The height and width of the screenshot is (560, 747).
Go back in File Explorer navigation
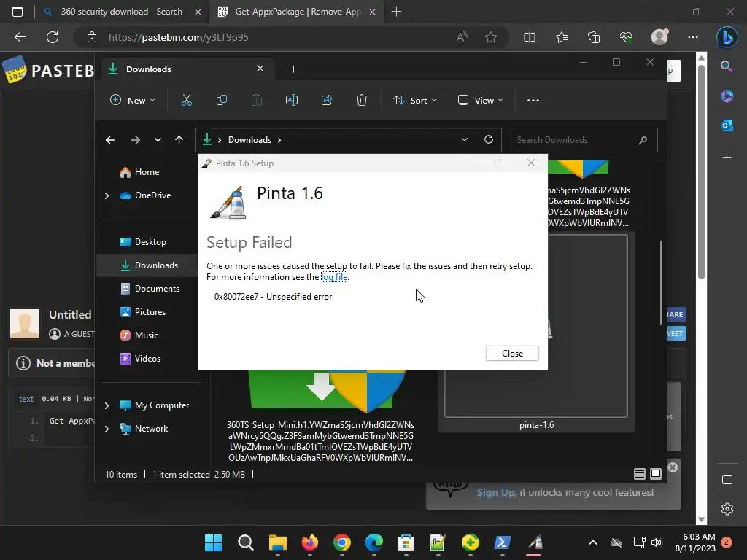[x=110, y=140]
